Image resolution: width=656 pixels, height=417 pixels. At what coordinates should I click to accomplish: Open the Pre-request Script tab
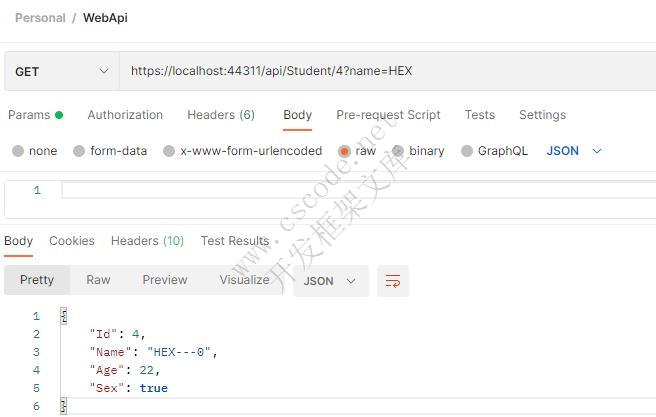[388, 115]
